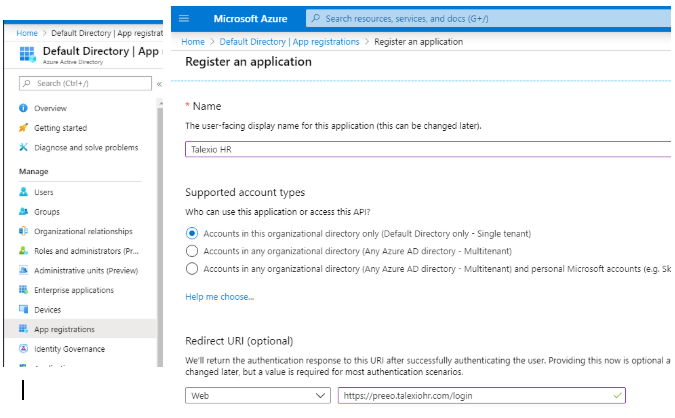Click the Supported account types heading
Image resolution: width=675 pixels, height=418 pixels.
click(245, 192)
